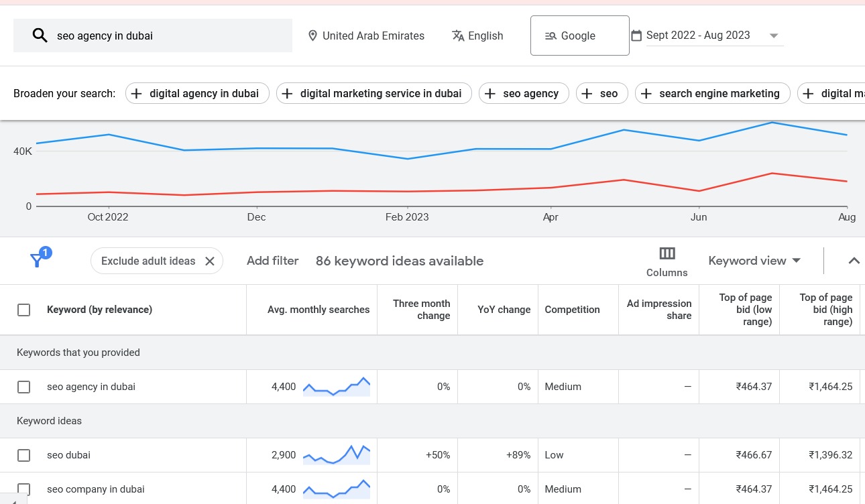This screenshot has height=504, width=865.
Task: Click the keyword search input field
Action: pos(153,36)
